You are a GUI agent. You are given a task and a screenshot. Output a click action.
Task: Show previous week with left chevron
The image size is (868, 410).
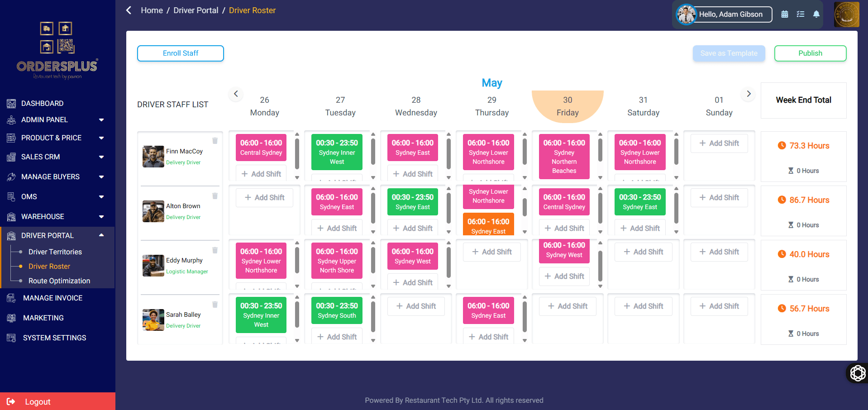(x=236, y=94)
